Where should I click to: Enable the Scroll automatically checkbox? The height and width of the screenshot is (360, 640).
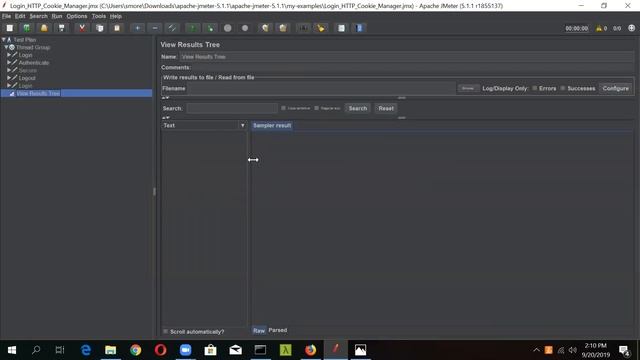165,331
